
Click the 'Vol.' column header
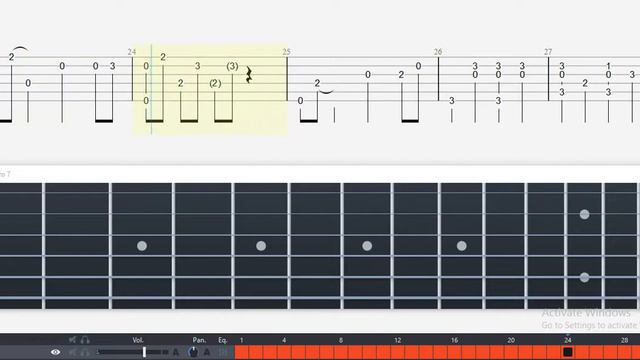tap(138, 340)
